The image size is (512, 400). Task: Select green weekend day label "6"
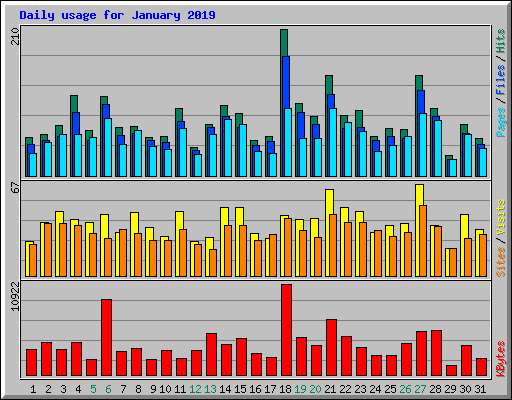click(x=108, y=389)
